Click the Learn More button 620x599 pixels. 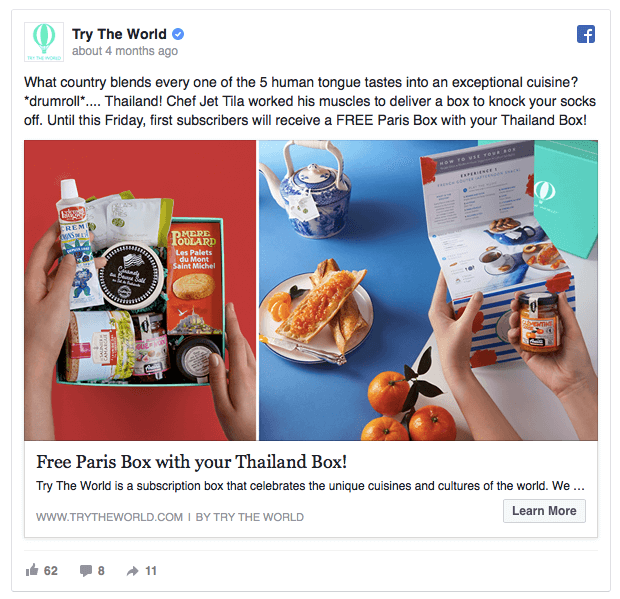pos(544,511)
